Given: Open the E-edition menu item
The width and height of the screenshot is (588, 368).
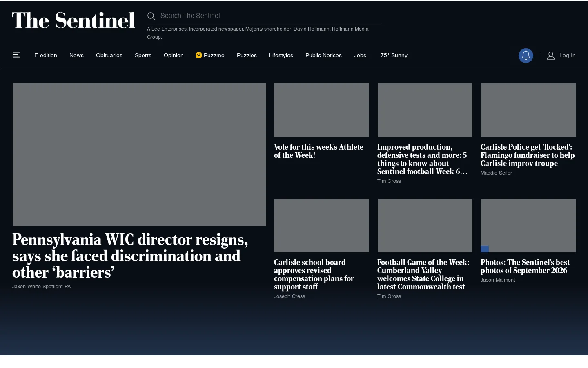Looking at the screenshot, I should 46,55.
